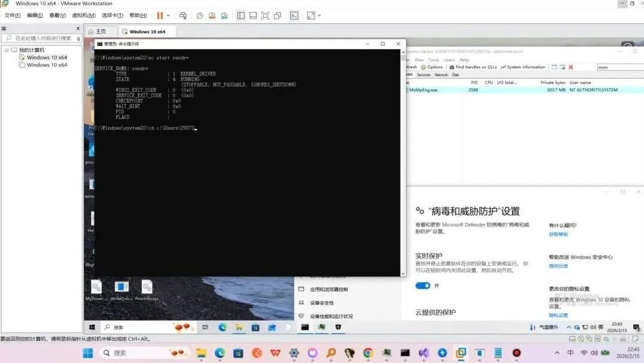Switch to Services tab in Process Hacker
644x363 pixels.
423,75
